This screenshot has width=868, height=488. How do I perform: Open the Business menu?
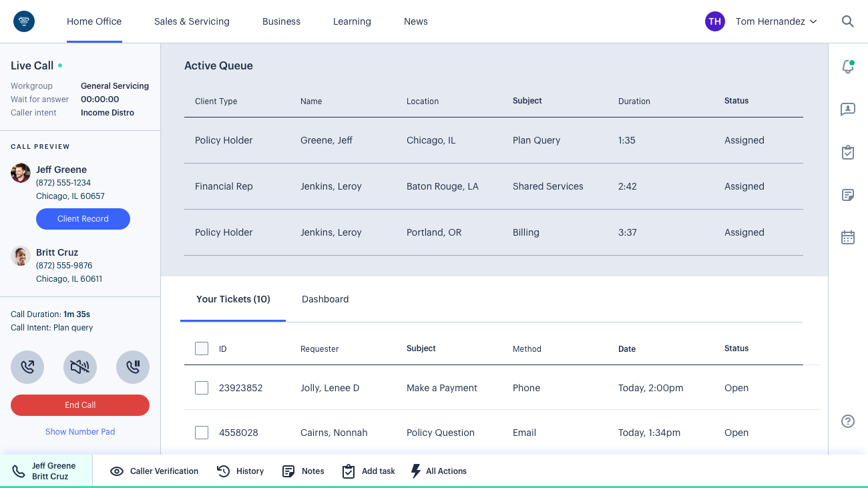tap(281, 21)
